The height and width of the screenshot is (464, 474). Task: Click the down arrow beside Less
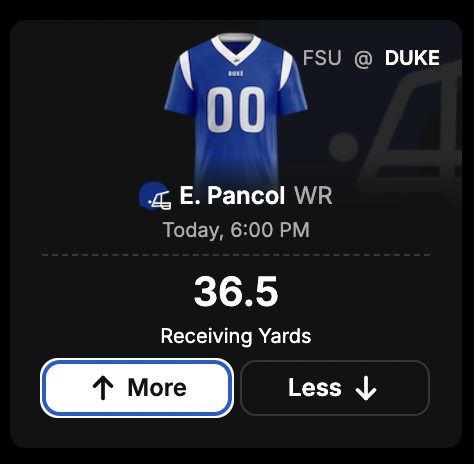366,388
